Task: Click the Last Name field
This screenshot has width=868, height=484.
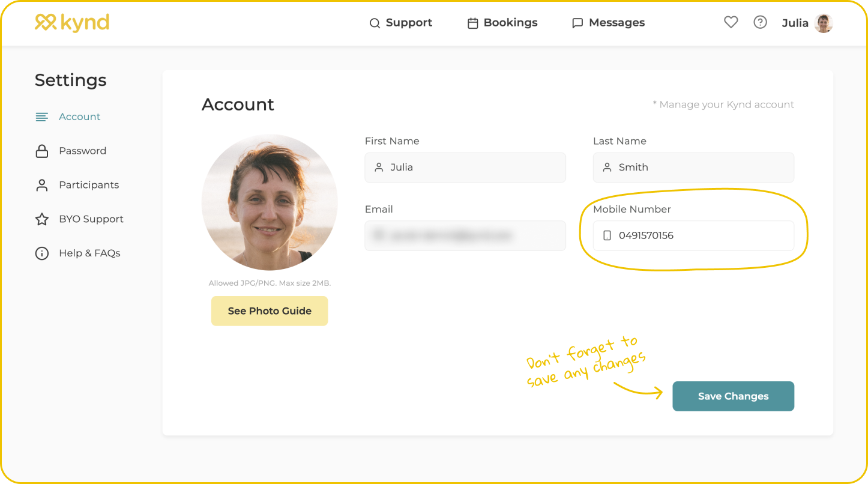Action: pyautogui.click(x=693, y=168)
